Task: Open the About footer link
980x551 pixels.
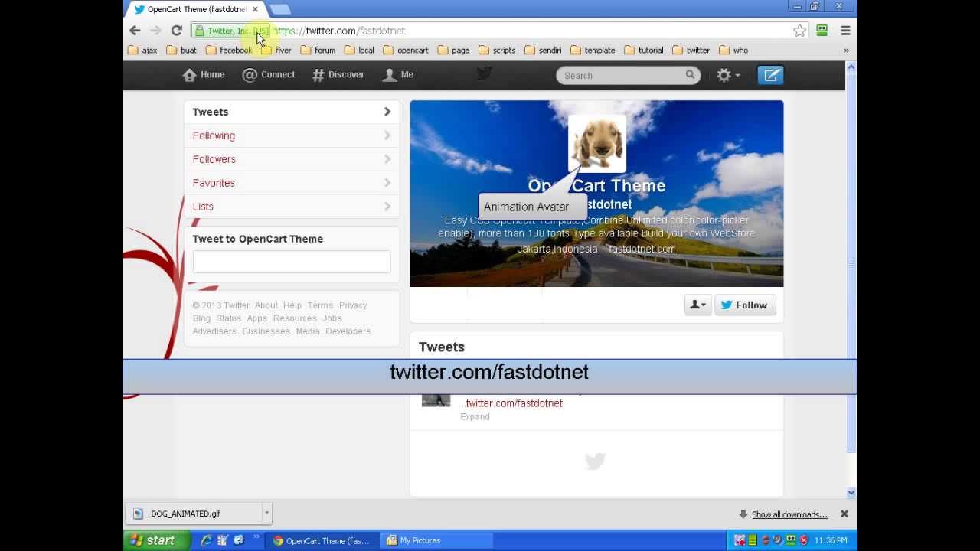Action: coord(266,305)
